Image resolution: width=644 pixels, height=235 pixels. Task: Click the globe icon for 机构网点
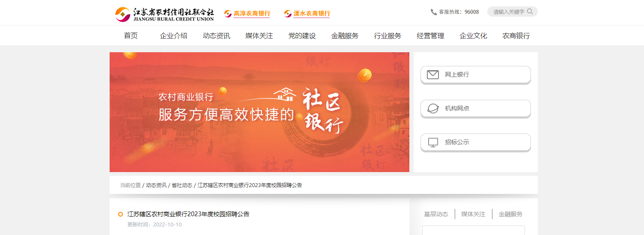[x=433, y=108]
